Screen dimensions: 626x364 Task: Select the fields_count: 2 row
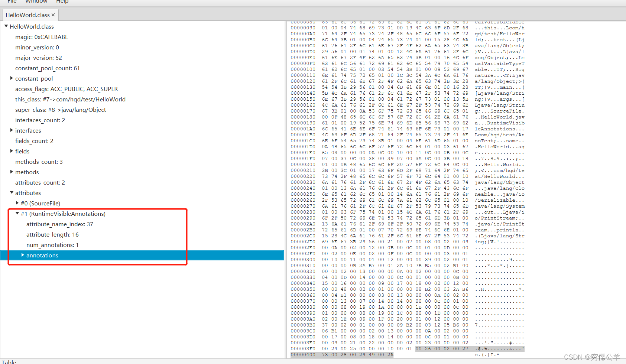(34, 141)
